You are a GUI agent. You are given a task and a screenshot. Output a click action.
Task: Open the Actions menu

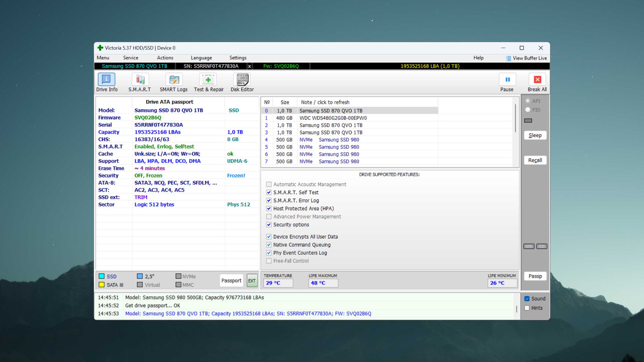(x=165, y=58)
